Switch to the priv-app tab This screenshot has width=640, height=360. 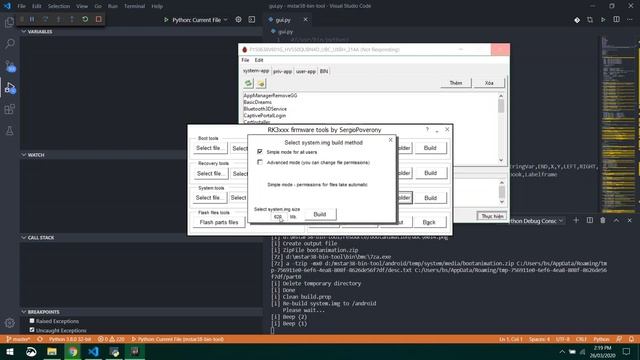click(282, 71)
